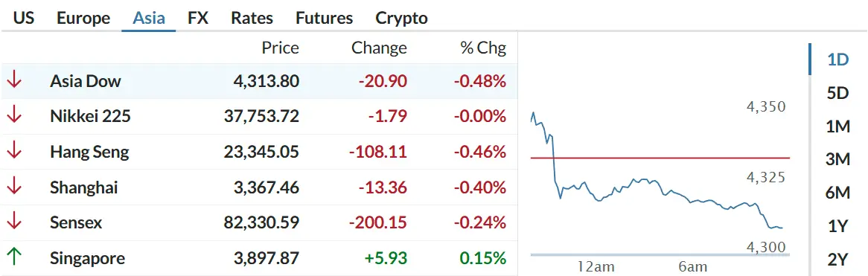Choose the 1Y chart timeframe
Image resolution: width=868 pixels, height=276 pixels.
coord(837,225)
